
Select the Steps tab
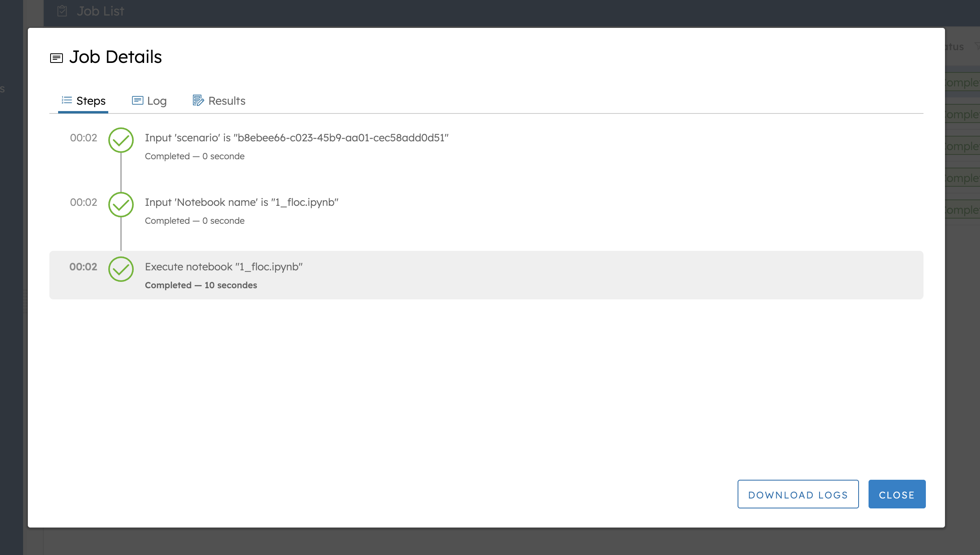[83, 101]
